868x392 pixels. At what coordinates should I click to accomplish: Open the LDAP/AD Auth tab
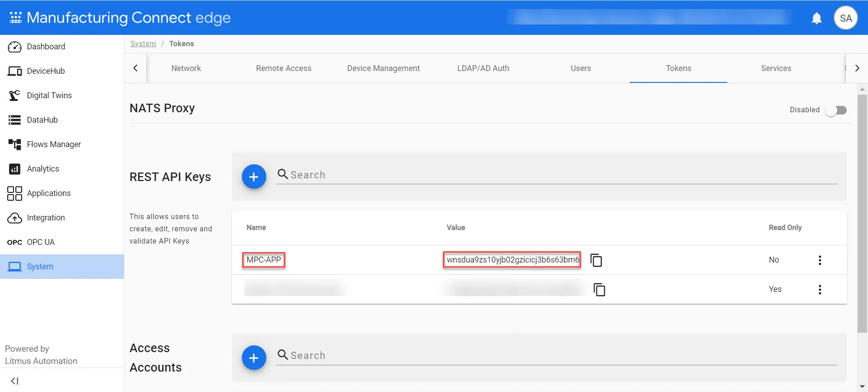point(483,68)
